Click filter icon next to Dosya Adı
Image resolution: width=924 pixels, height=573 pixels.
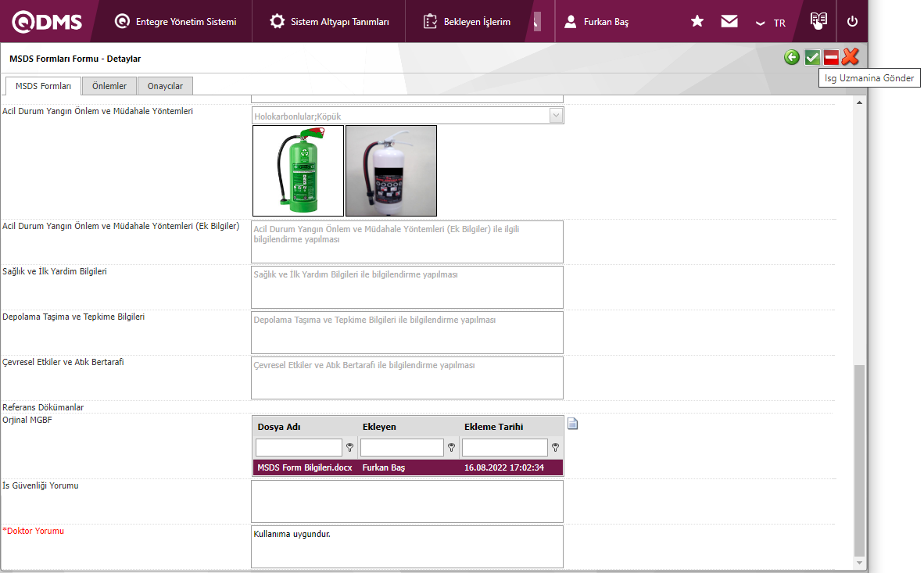click(349, 447)
